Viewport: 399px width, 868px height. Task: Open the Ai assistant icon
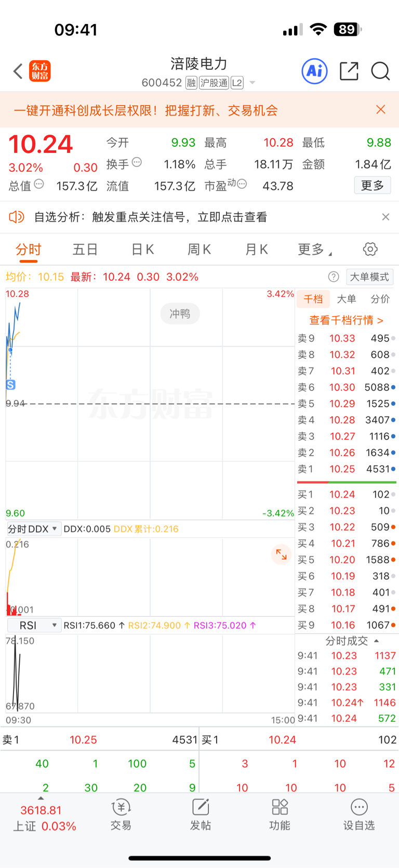(315, 71)
